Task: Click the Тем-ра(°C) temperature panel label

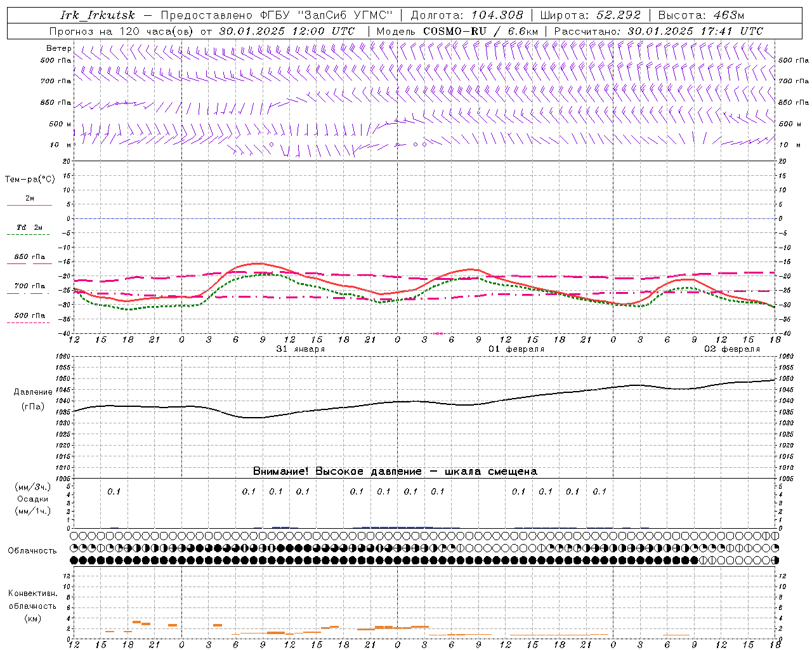Action: click(x=30, y=180)
